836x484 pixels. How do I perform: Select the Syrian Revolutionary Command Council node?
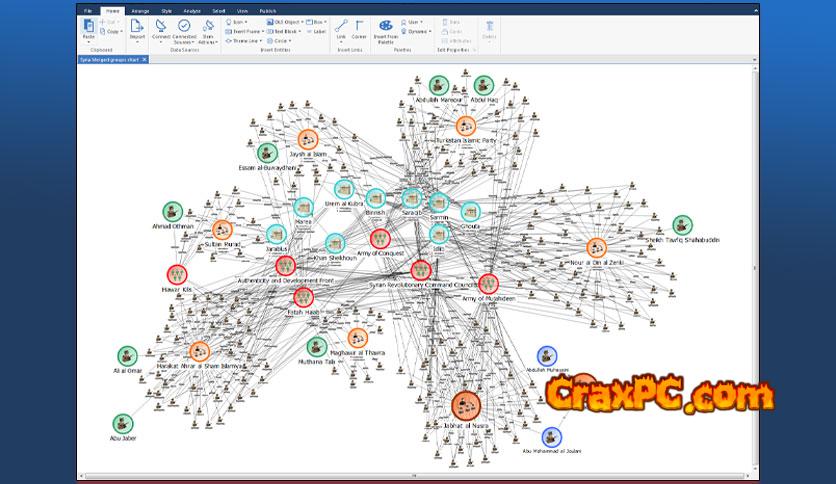pyautogui.click(x=421, y=271)
